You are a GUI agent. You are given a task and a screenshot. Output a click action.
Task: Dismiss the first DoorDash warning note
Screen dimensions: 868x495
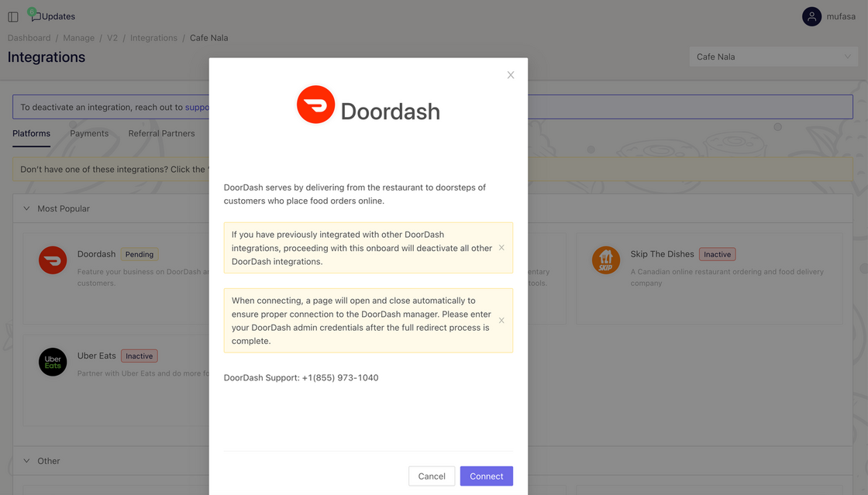click(501, 248)
